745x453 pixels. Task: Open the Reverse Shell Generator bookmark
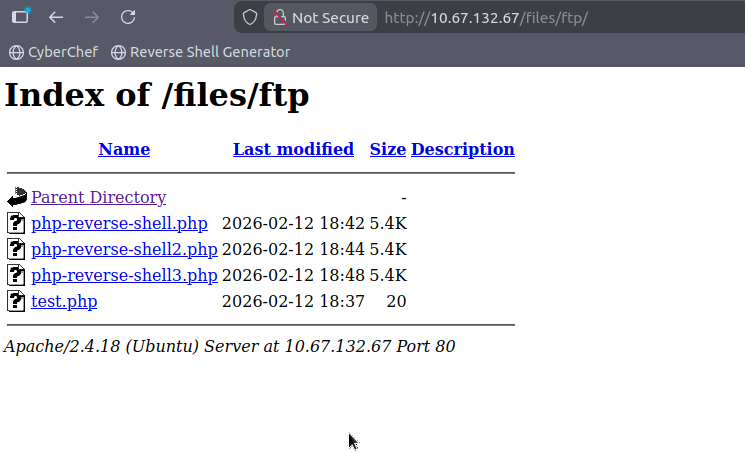pyautogui.click(x=200, y=52)
